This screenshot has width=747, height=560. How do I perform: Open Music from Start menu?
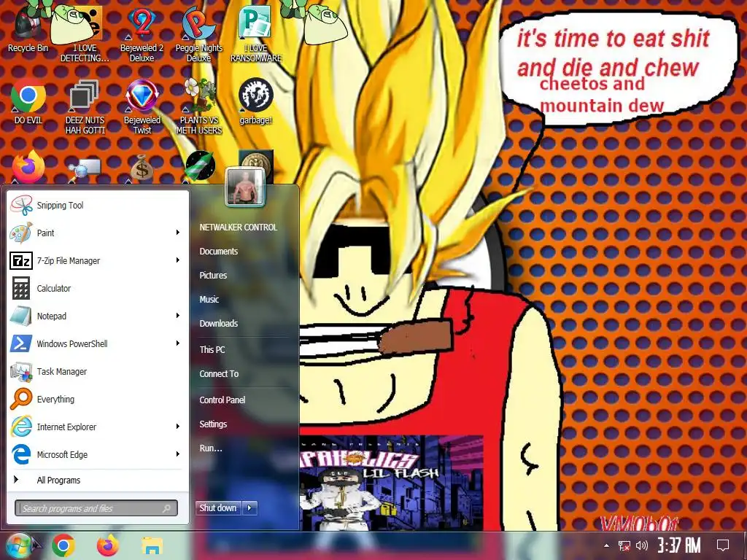[209, 300]
